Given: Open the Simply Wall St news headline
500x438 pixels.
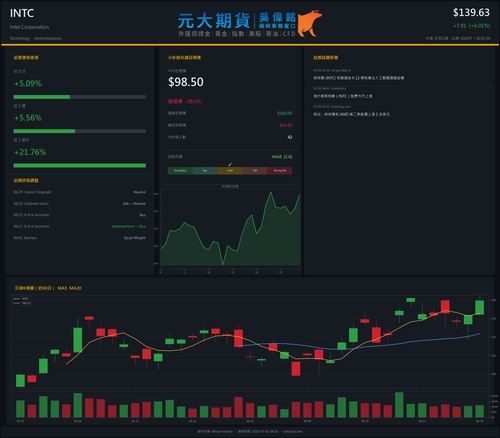Looking at the screenshot, I should [358, 78].
